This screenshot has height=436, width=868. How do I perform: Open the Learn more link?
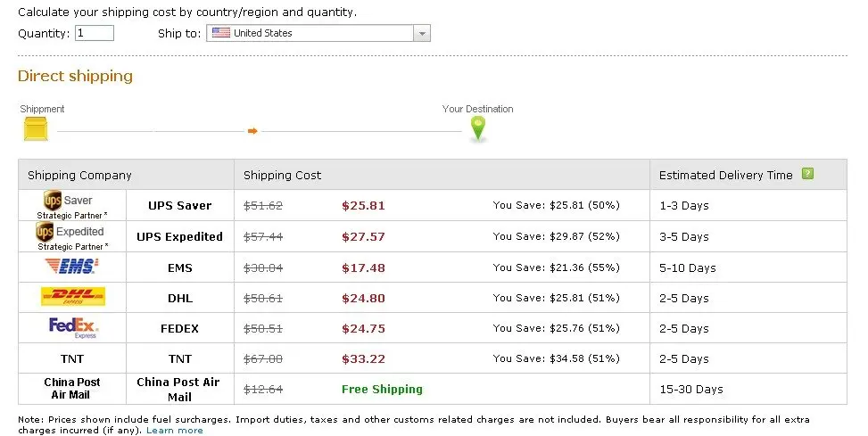point(175,431)
